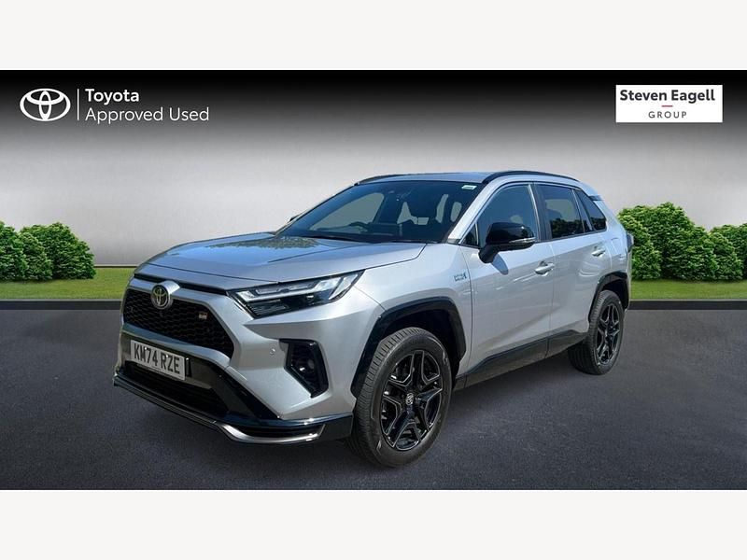The image size is (747, 560).
Task: Select the Toyota badge on the grille
Action: pos(161,296)
